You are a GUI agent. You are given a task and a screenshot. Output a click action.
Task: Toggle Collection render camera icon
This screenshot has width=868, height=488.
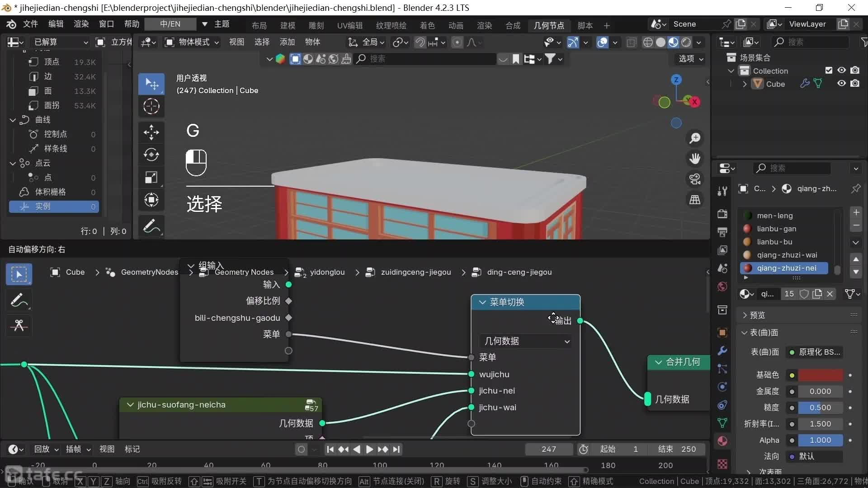(855, 70)
